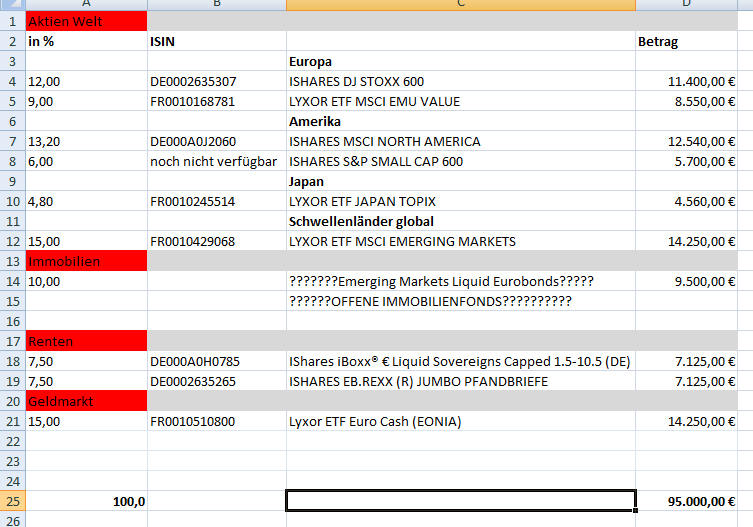Click the amount 11.400,00 € cell
Viewport: 753px width, 527px height.
click(686, 81)
